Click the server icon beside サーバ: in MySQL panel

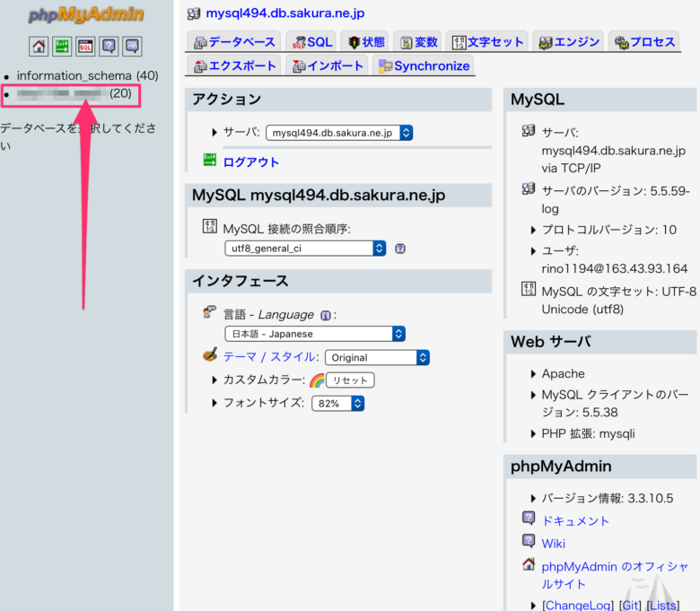[x=529, y=130]
